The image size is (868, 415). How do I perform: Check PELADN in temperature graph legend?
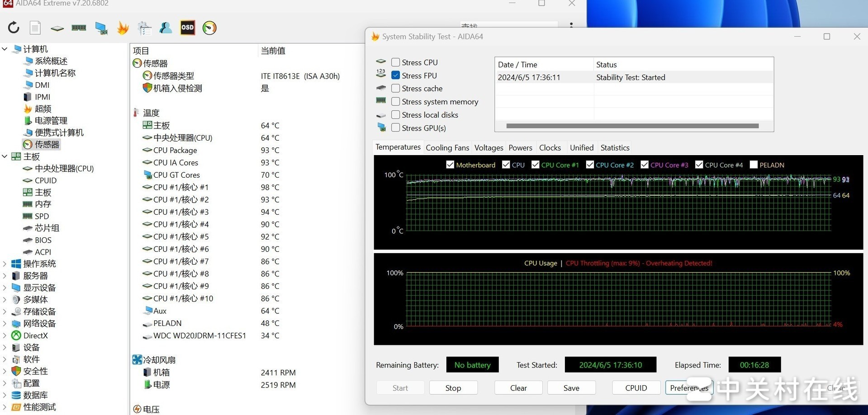(x=754, y=165)
